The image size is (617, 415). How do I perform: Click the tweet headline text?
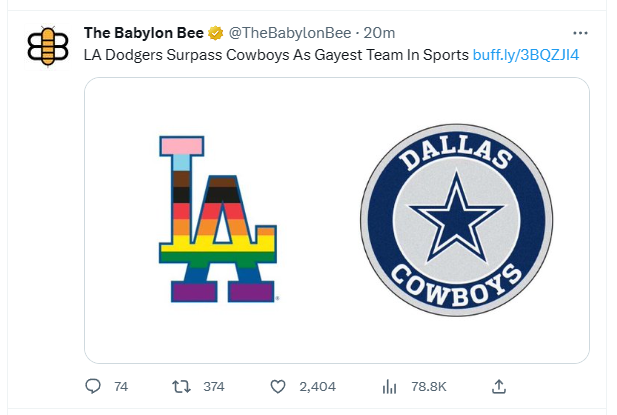click(x=276, y=55)
